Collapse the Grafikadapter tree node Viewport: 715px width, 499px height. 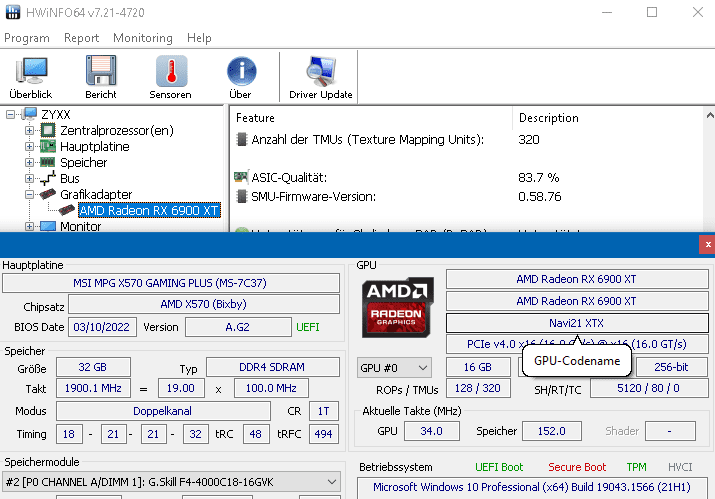29,194
